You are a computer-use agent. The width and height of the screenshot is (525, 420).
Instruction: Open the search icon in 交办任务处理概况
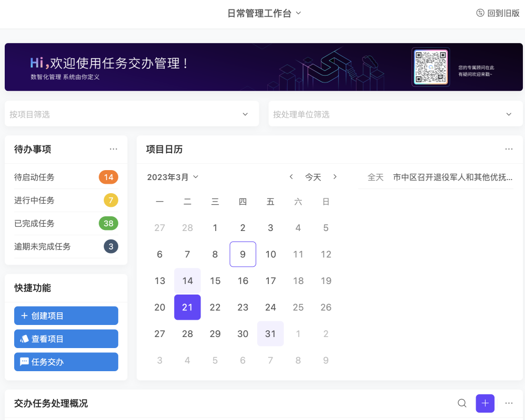(461, 403)
